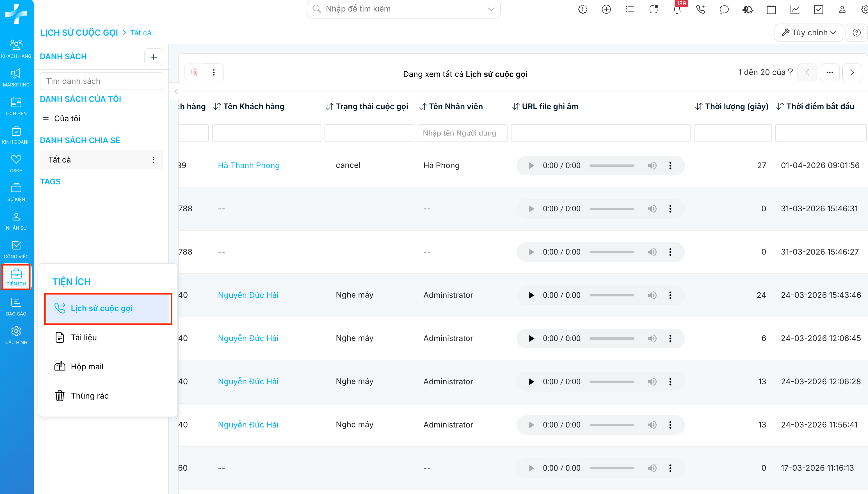The image size is (868, 494).
Task: Select Tài liệu from Tiện ích menu
Action: pyautogui.click(x=84, y=337)
